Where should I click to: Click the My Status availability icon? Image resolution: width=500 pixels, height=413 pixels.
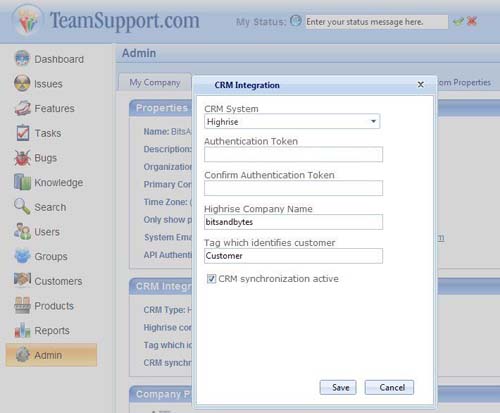(296, 21)
